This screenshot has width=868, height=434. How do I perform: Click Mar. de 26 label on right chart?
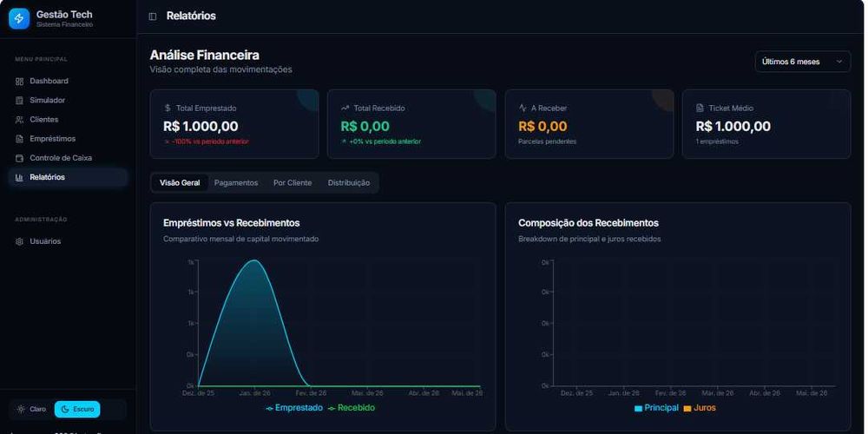click(718, 393)
